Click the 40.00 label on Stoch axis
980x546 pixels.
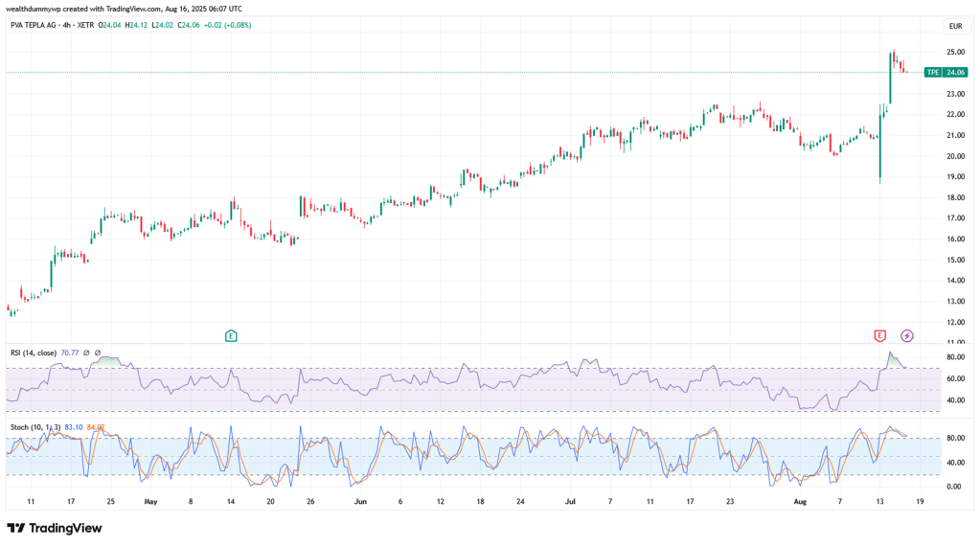click(954, 463)
